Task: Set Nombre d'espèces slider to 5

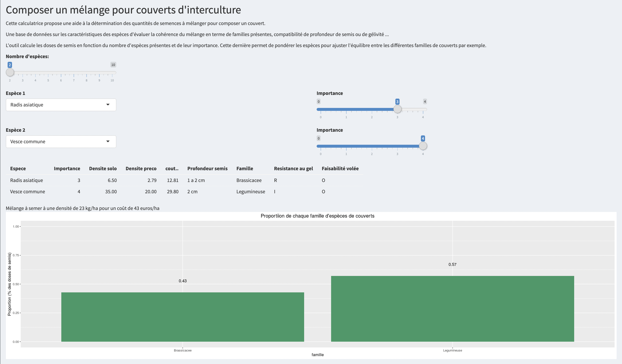Action: (48, 73)
